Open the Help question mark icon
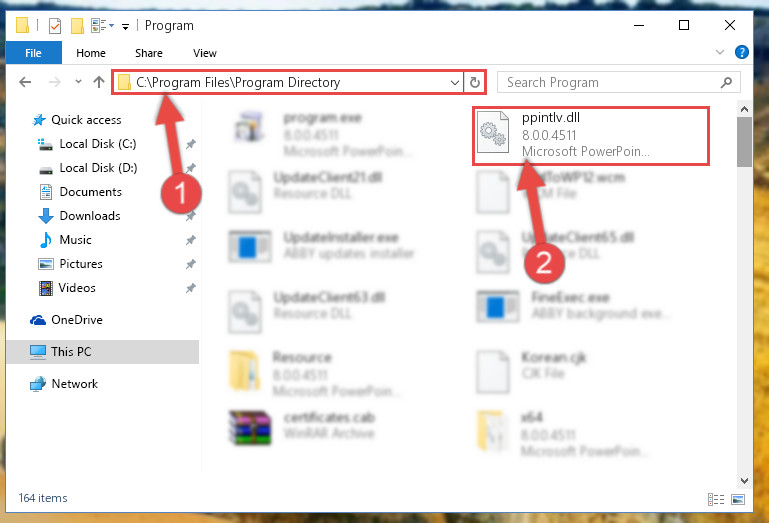Image resolution: width=769 pixels, height=523 pixels. [742, 52]
